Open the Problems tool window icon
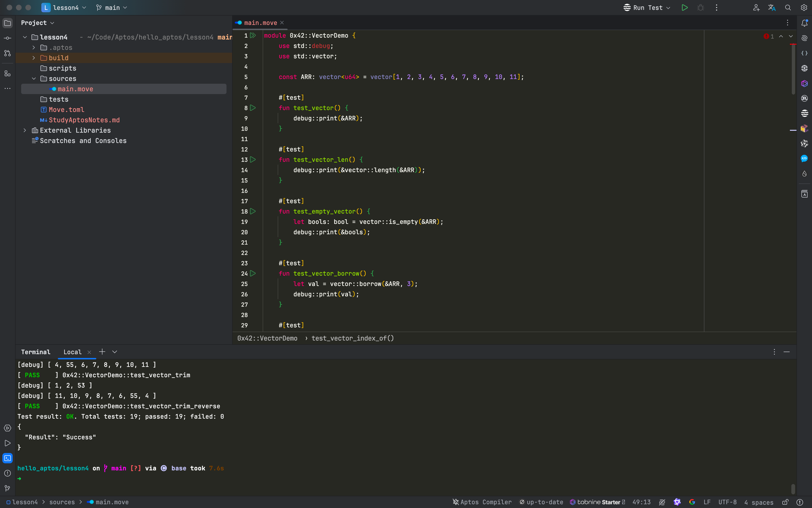The image size is (812, 508). (x=7, y=473)
